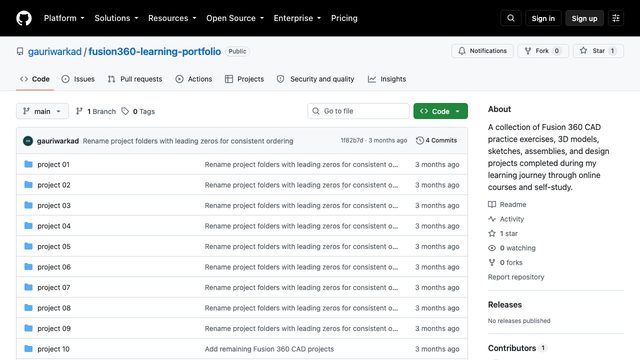Expand the Open Source menu

[x=235, y=18]
